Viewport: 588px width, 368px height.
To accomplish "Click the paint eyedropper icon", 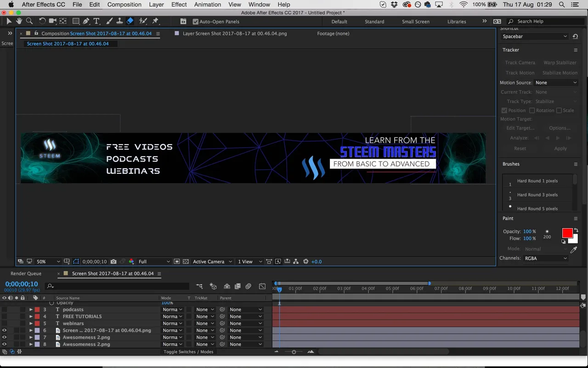I will [573, 250].
